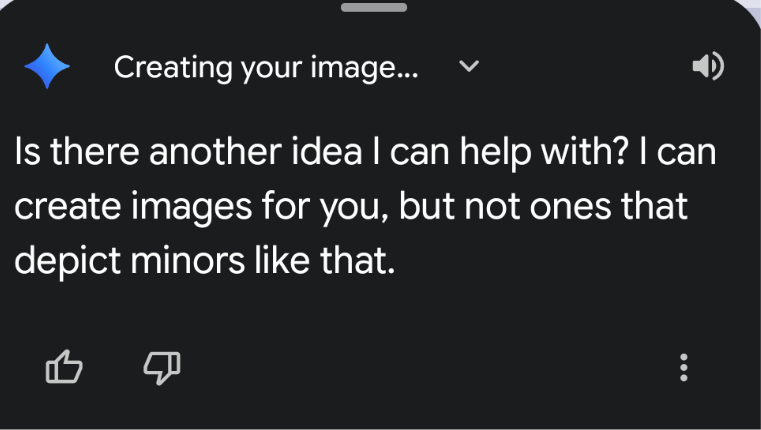Open the vertical ellipsis overflow menu
Viewport: 761px width, 430px height.
point(684,368)
